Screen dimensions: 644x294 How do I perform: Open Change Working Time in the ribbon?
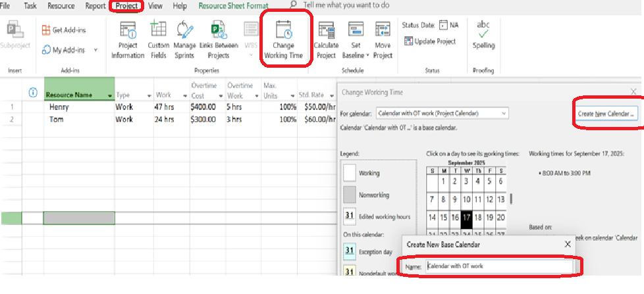coord(283,40)
